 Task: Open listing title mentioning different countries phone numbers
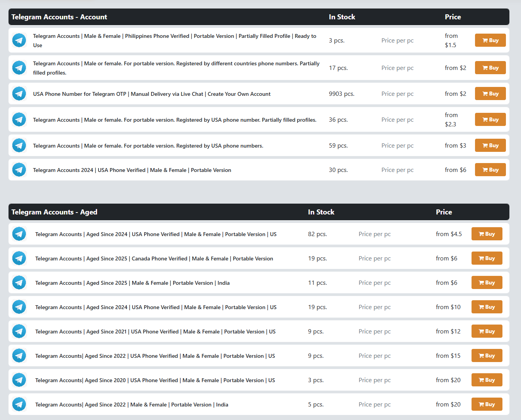coord(176,68)
